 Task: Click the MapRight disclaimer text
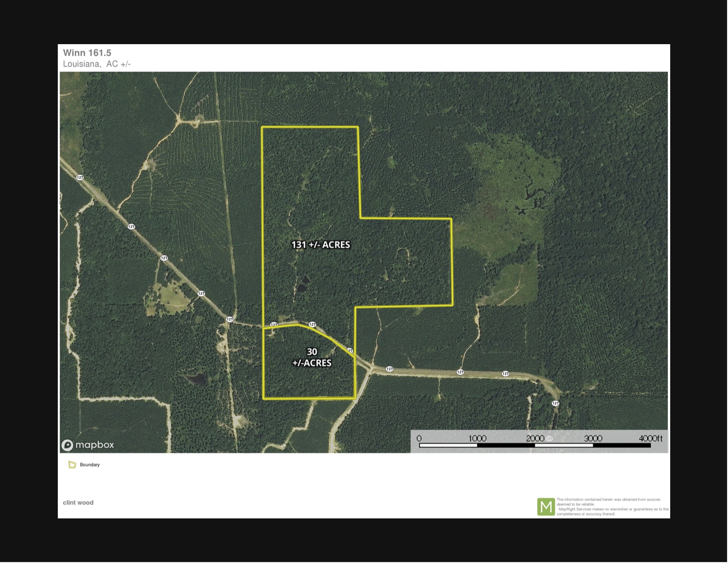point(612,506)
